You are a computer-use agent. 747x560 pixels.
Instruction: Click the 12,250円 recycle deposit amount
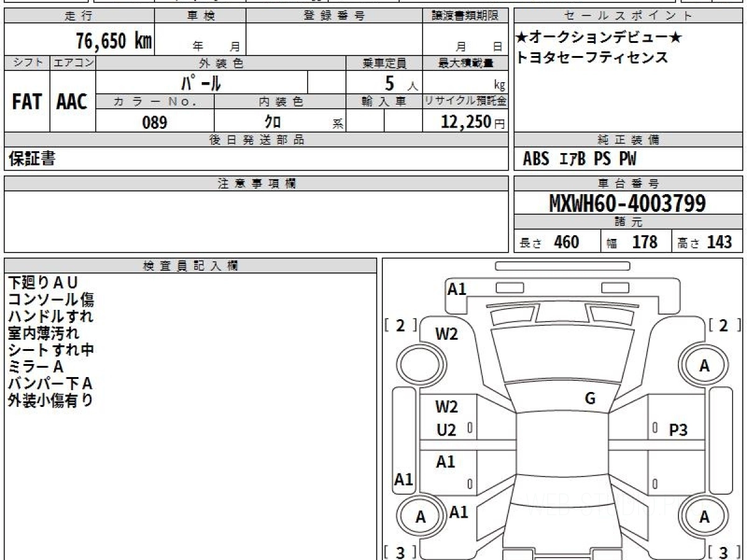point(472,122)
